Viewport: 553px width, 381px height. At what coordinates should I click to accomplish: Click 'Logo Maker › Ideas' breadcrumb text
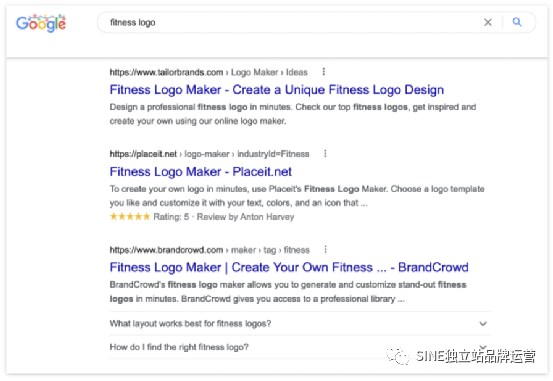click(269, 72)
